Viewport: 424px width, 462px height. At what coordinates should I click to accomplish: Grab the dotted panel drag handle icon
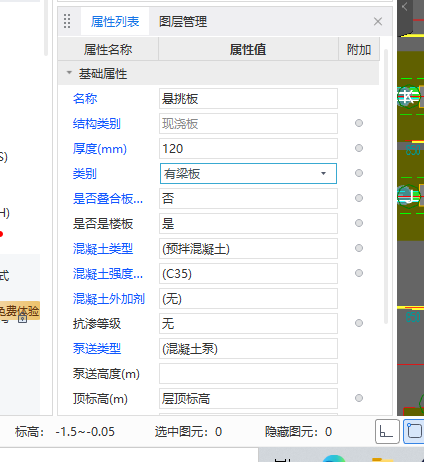click(67, 21)
